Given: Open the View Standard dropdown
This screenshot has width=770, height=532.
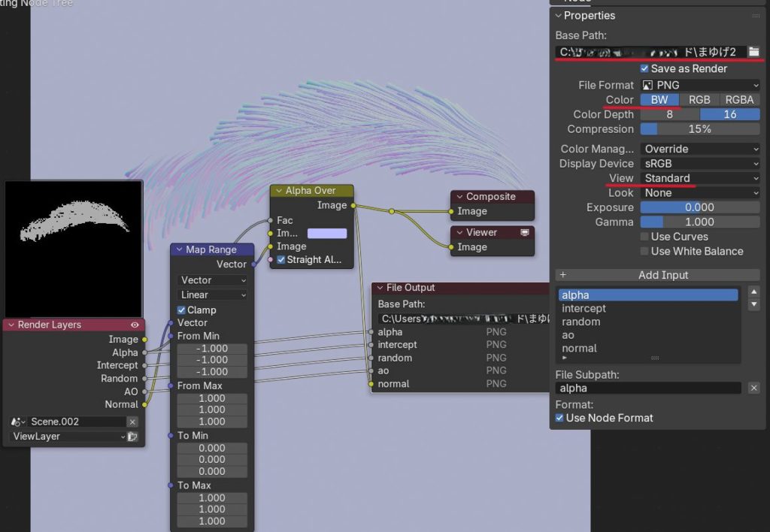Looking at the screenshot, I should [700, 179].
